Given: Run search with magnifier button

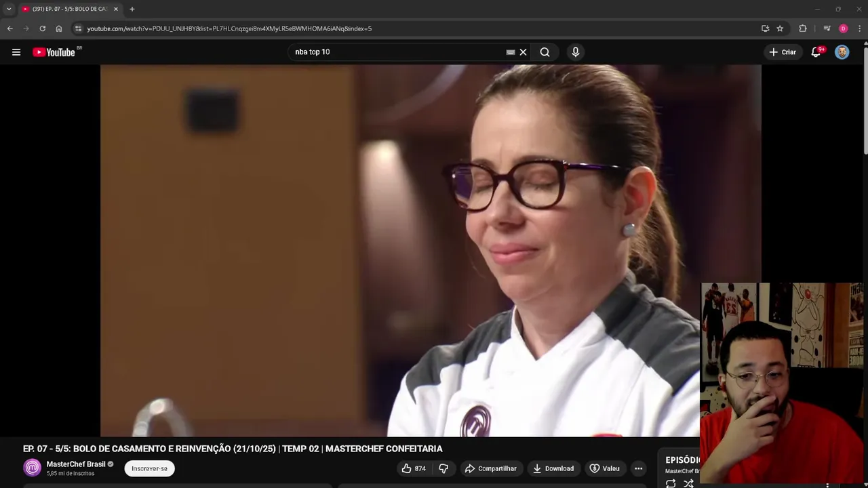Looking at the screenshot, I should pos(545,52).
